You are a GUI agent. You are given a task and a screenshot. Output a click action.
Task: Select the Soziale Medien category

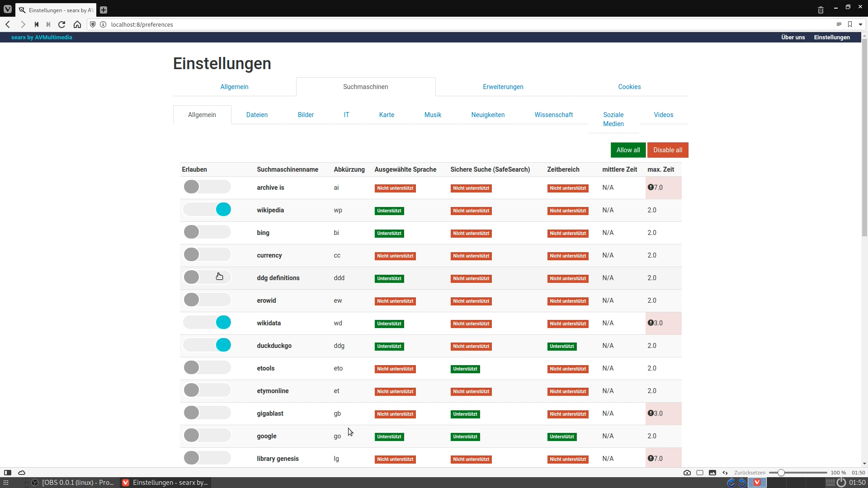tap(613, 119)
